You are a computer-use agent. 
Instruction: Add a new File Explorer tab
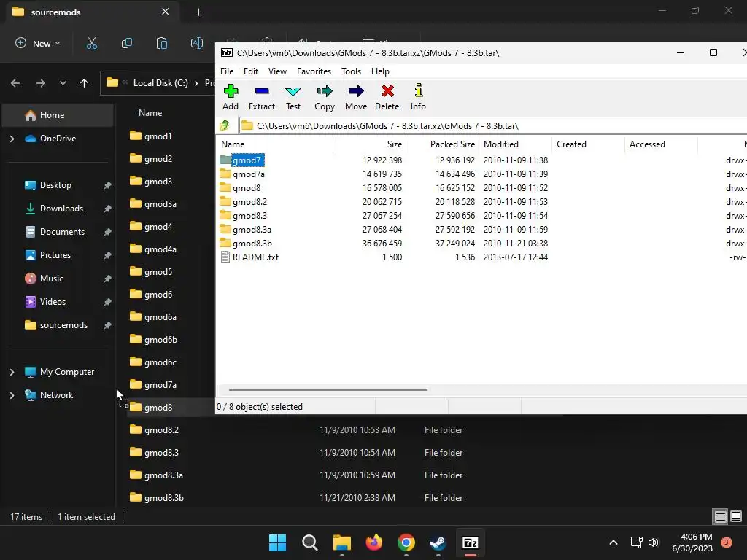pos(198,12)
